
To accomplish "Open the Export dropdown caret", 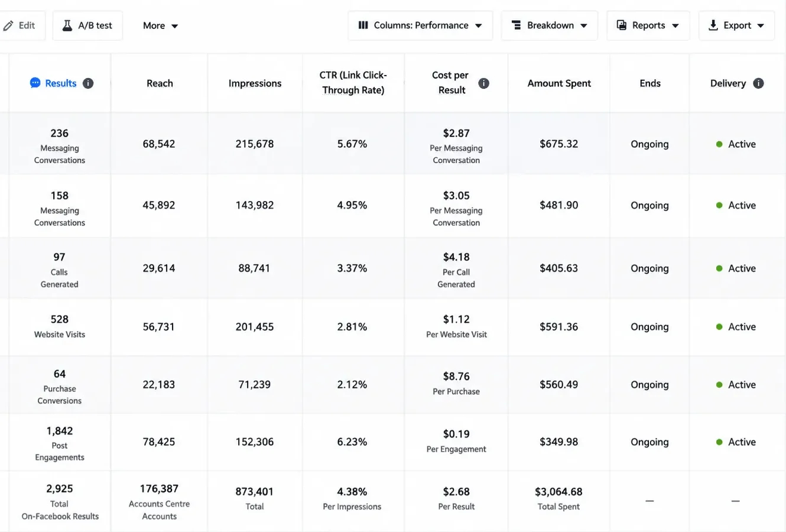I will coord(761,26).
